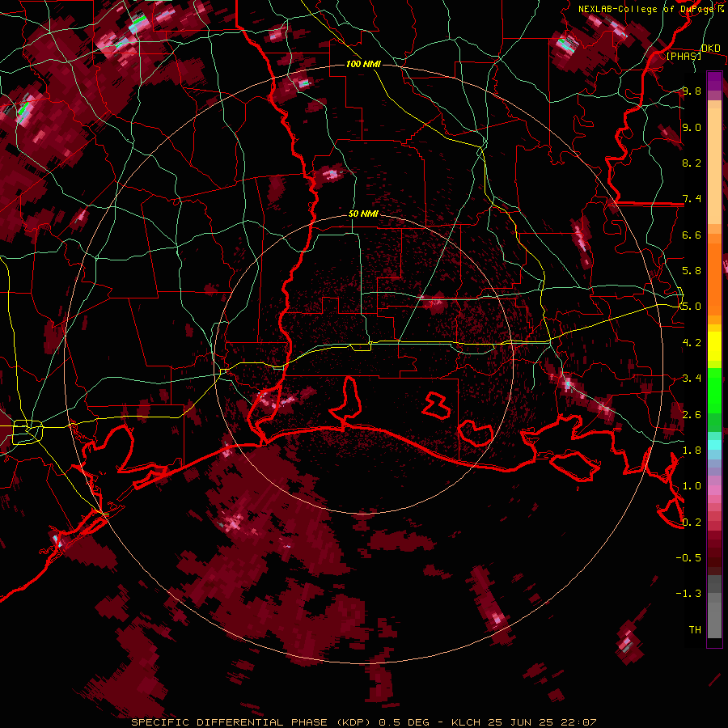The image size is (728, 728).
Task: Click the "[PHAS]" units label
Action: click(684, 56)
